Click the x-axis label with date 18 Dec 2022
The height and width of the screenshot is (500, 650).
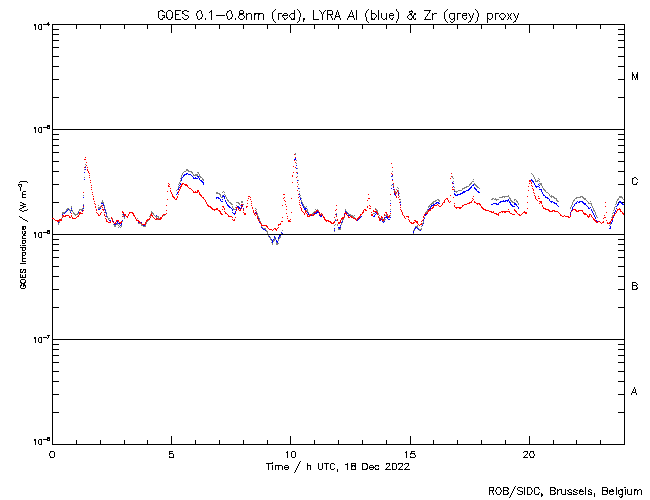pos(338,466)
